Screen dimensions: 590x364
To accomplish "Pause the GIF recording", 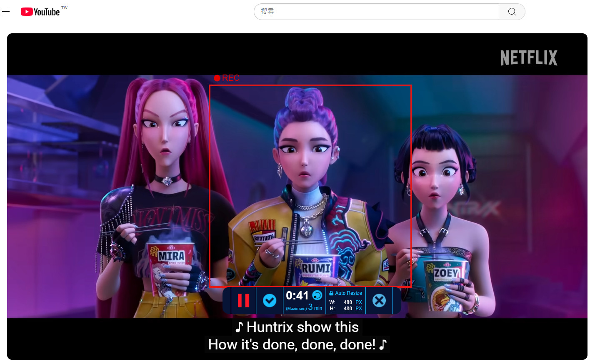I will click(243, 300).
